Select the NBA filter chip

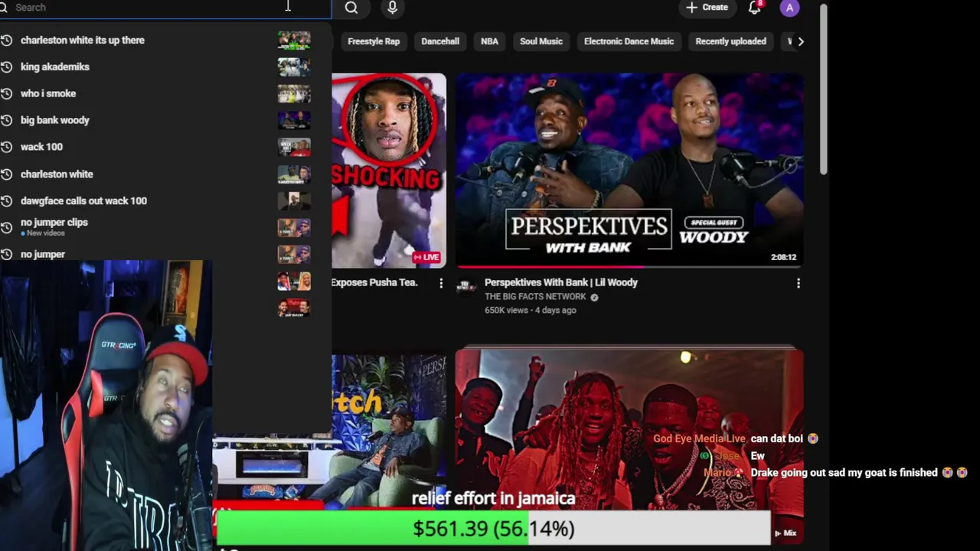489,41
